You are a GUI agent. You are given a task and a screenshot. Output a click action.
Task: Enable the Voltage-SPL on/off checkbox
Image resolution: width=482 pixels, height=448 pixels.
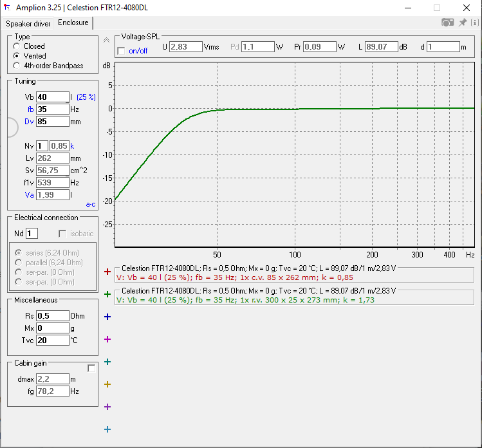click(122, 51)
